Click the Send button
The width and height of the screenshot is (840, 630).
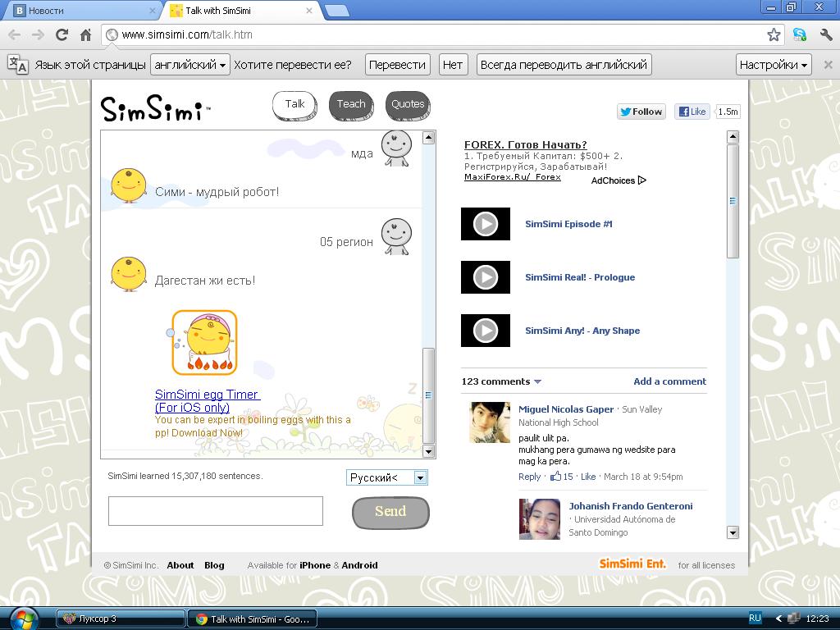coord(390,513)
